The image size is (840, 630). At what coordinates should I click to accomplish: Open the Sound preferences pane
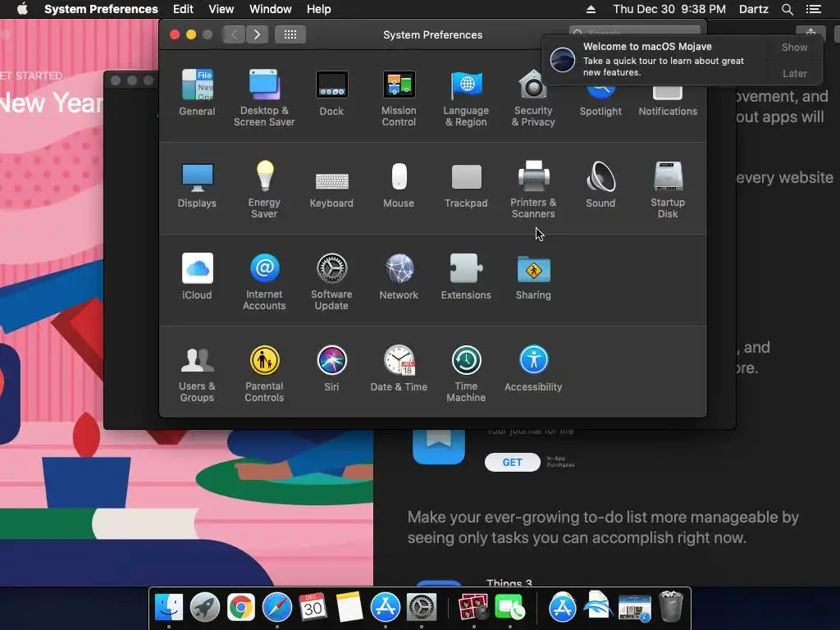[600, 185]
